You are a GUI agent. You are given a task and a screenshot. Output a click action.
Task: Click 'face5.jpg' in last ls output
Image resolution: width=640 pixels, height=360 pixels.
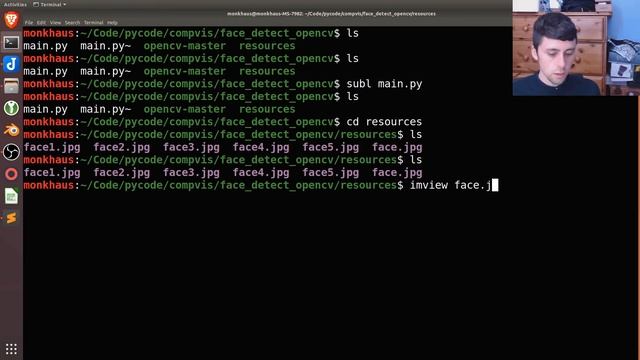[x=331, y=173]
